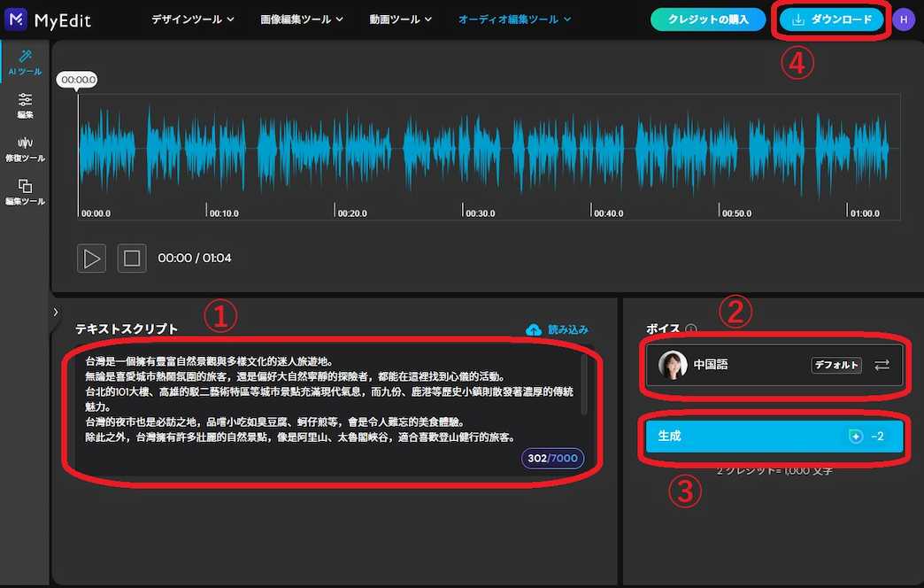The height and width of the screenshot is (588, 924).
Task: Open the H user account avatar menu
Action: 905,18
